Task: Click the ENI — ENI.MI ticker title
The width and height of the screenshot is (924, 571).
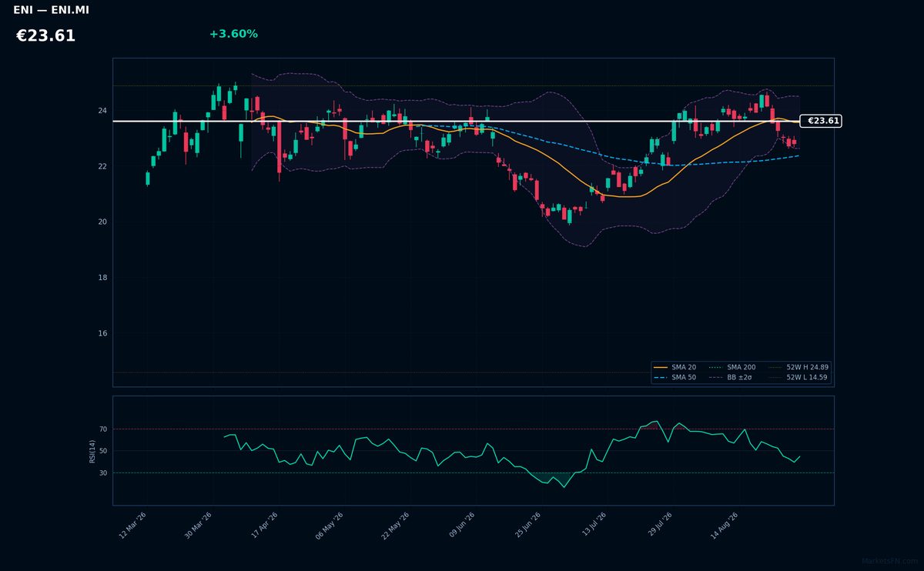Action: [51, 10]
